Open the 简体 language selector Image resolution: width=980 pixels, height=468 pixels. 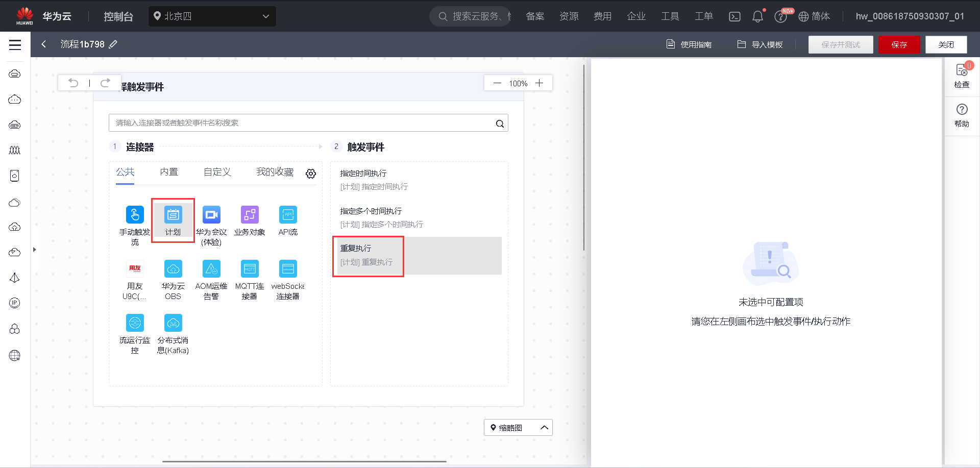[x=815, y=16]
